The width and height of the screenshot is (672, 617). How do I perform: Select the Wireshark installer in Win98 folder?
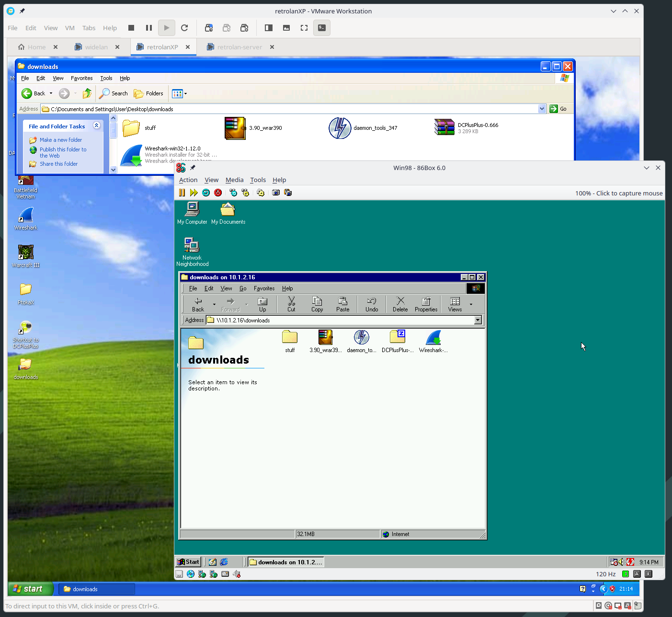click(x=433, y=342)
